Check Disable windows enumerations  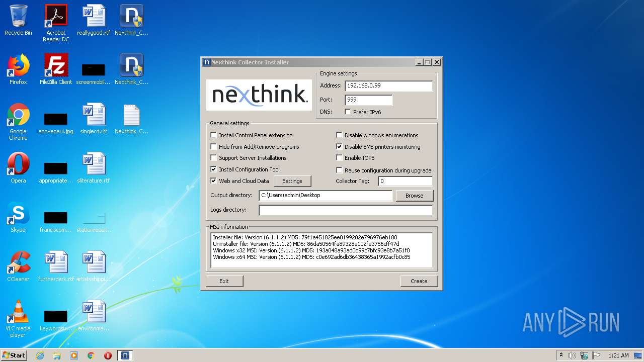point(340,135)
